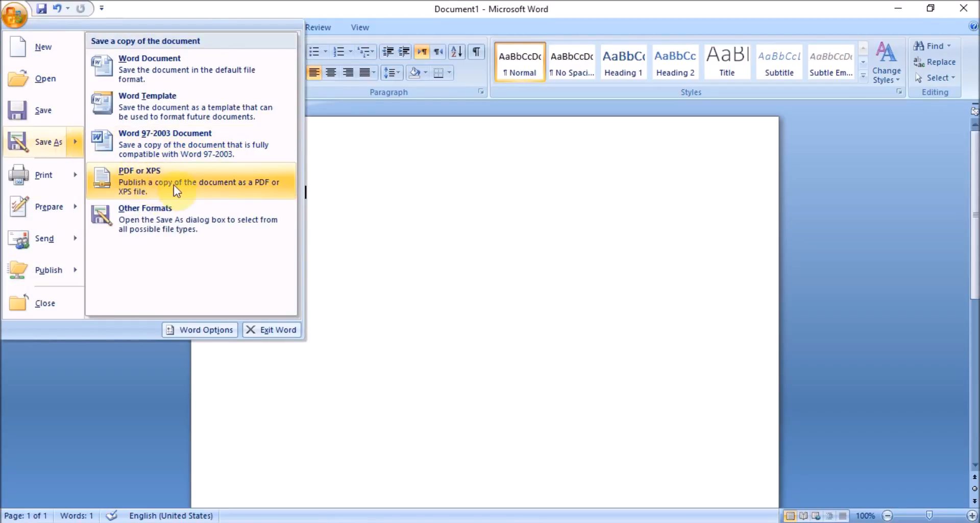This screenshot has width=980, height=523.
Task: Switch to the Review tab
Action: point(318,28)
